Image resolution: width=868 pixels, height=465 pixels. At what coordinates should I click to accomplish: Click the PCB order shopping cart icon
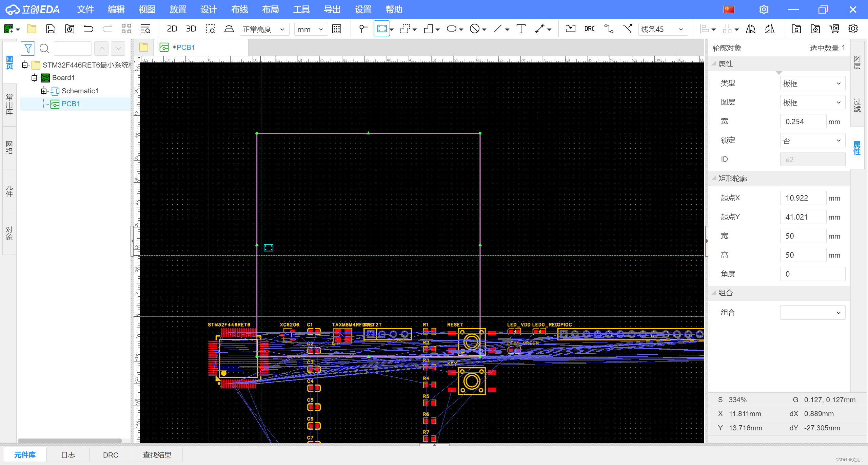(834, 29)
